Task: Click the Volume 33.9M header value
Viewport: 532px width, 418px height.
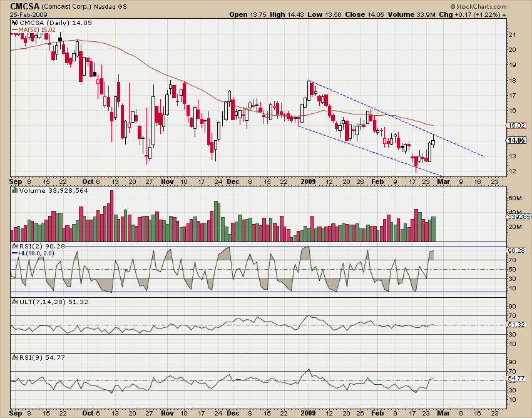Action: (412, 14)
